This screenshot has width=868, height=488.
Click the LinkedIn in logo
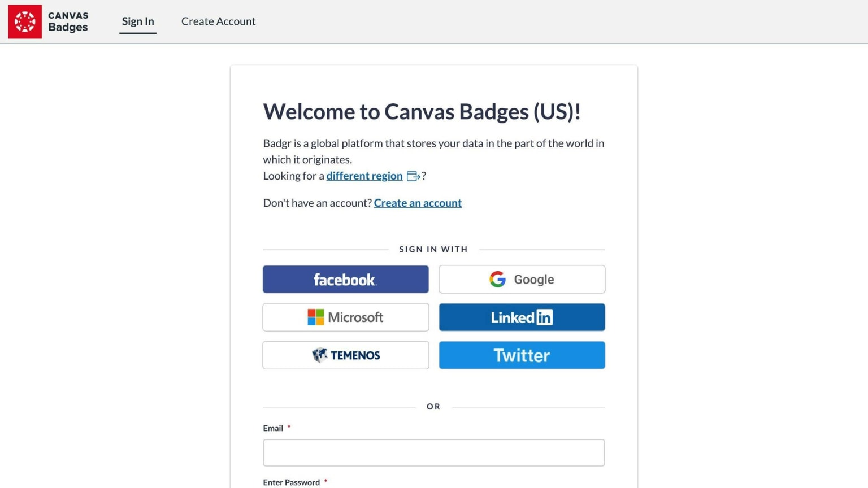click(x=544, y=317)
